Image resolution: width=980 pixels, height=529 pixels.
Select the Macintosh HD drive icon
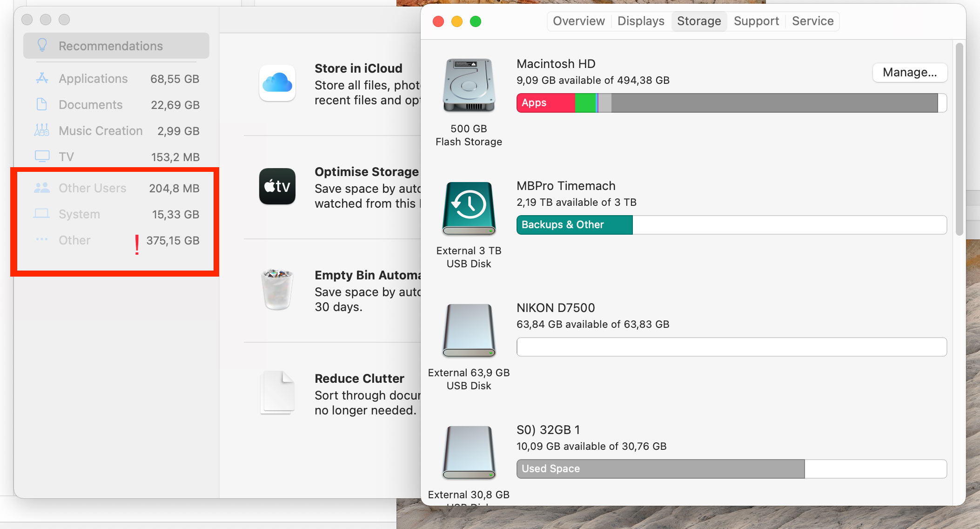click(469, 85)
